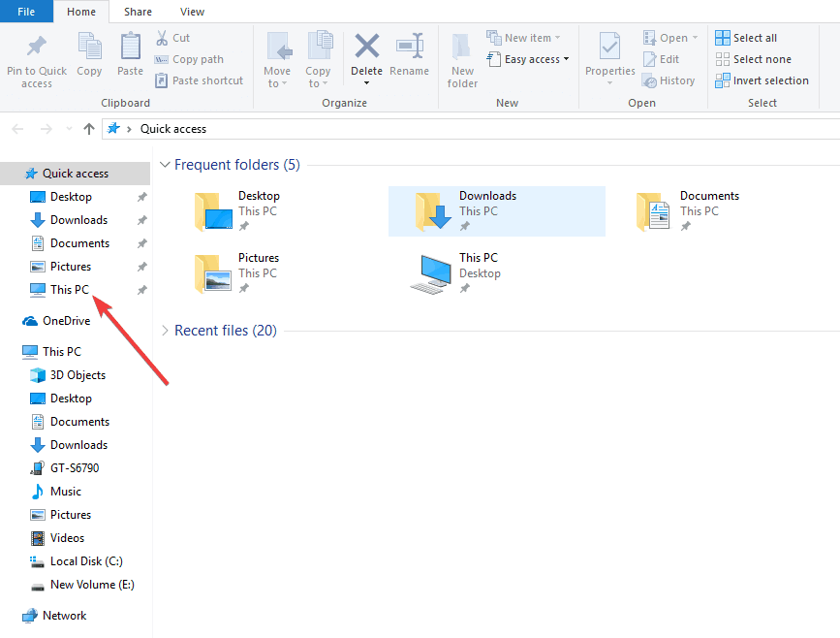Click the up arrow navigation button
Screen dimensions: 840x638
tap(89, 129)
